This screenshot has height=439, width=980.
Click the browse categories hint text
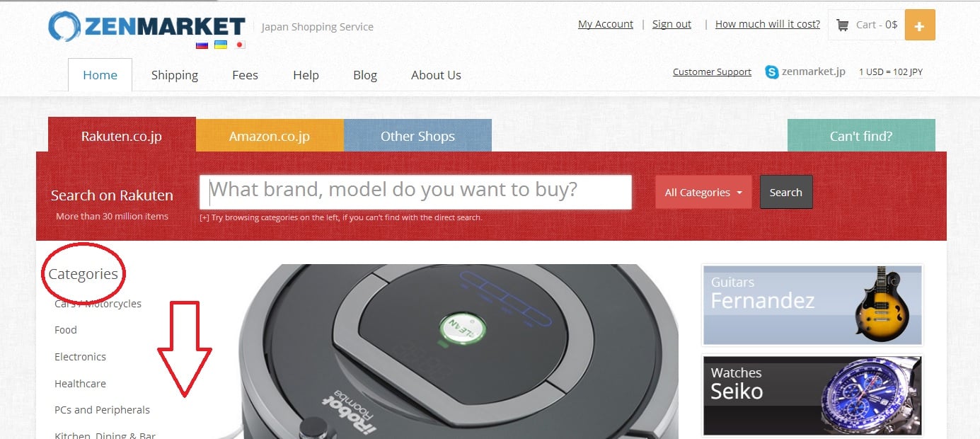click(341, 217)
